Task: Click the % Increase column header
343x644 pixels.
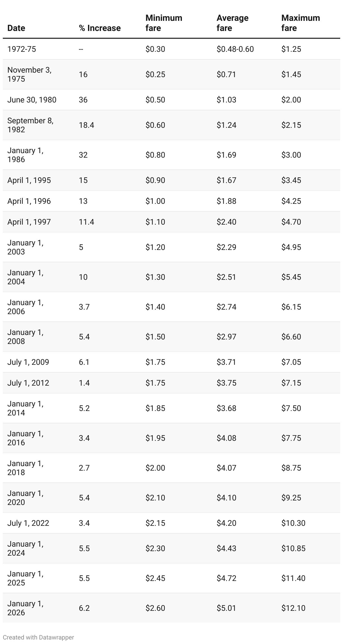Action: point(100,28)
